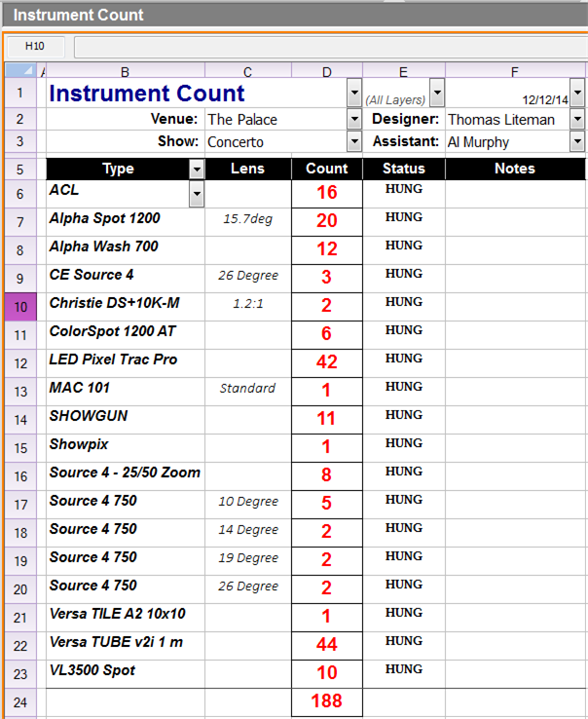Open the (All Layers) dropdown arrow
Screen dimensions: 588x719
coord(437,95)
